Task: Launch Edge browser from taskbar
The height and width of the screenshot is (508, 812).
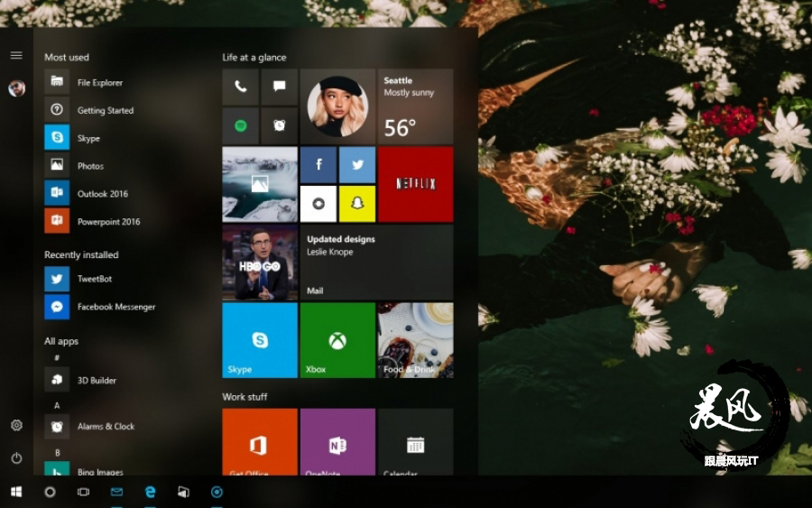Action: click(x=150, y=492)
